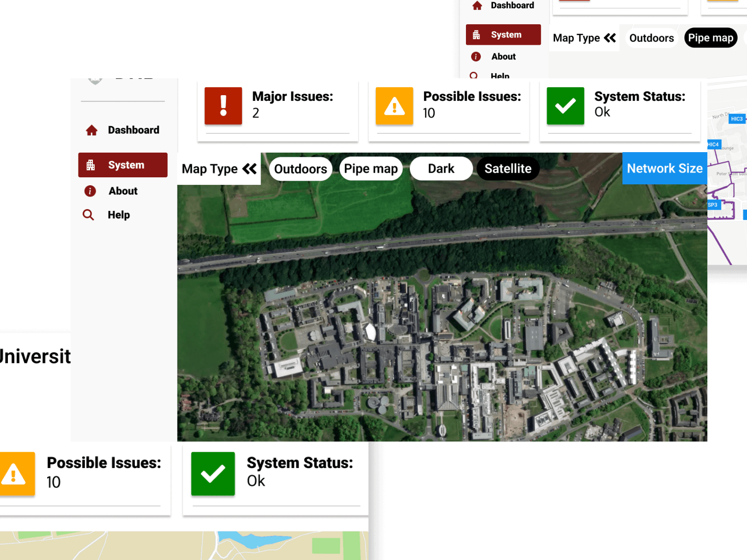
Task: Click the red Major Issues exclamation icon
Action: (x=223, y=106)
